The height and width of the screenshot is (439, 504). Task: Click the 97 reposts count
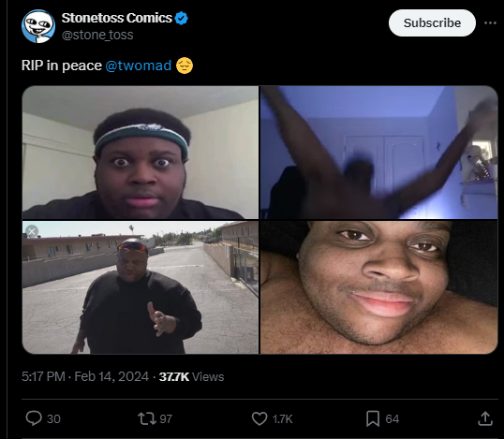[x=166, y=419]
